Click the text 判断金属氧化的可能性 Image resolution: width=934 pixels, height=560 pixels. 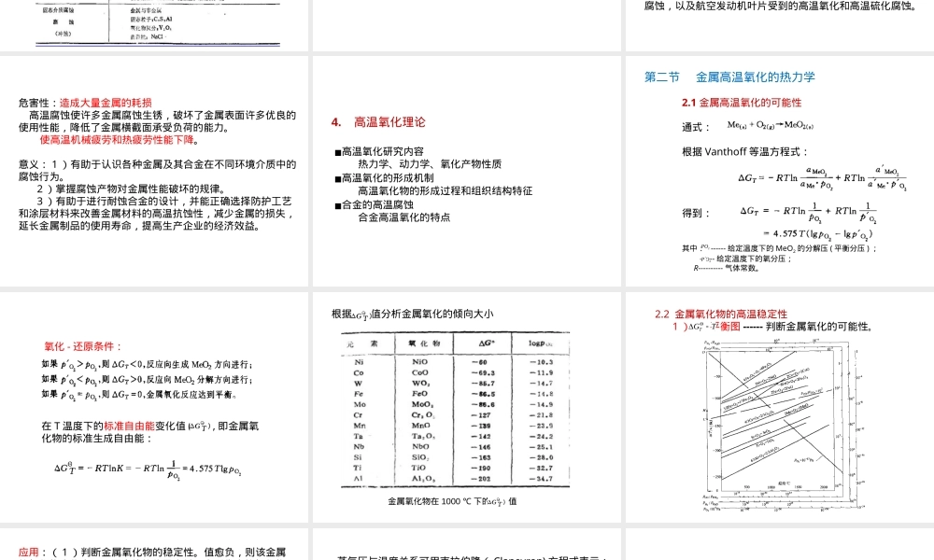[x=819, y=326]
